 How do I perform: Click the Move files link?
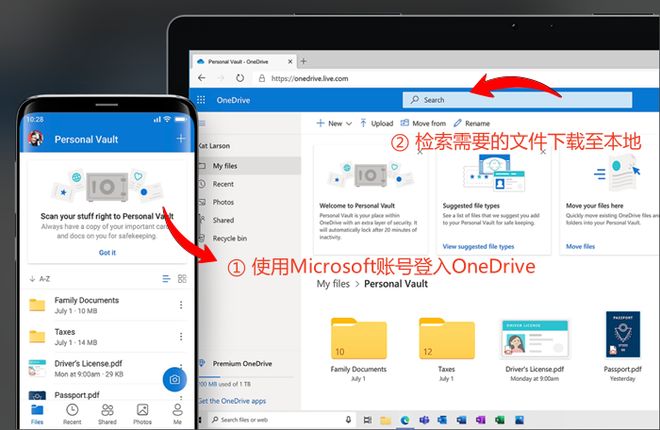(x=580, y=247)
